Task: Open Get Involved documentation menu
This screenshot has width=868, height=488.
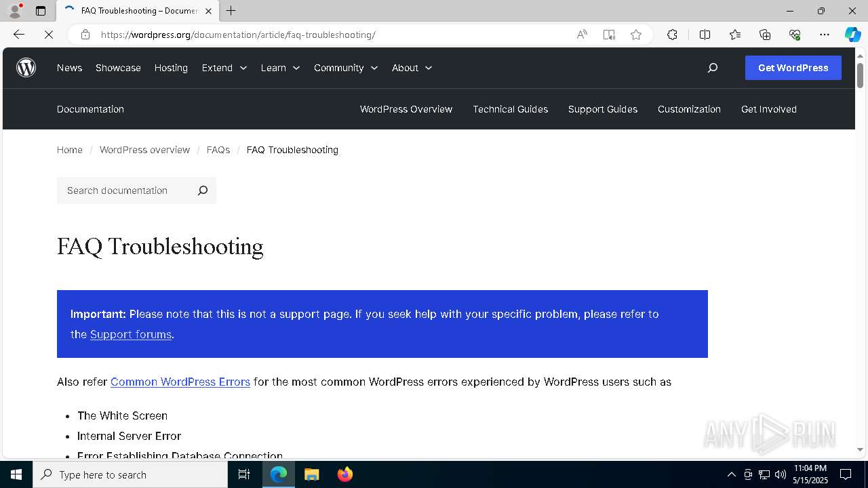Action: 769,109
